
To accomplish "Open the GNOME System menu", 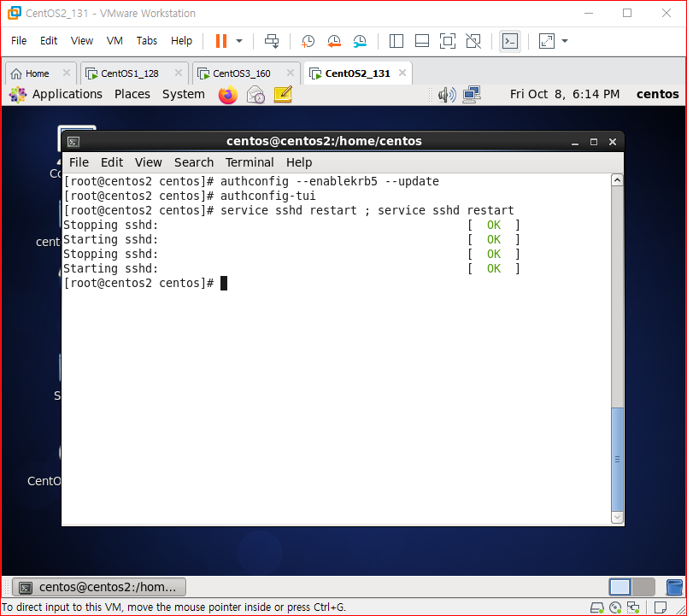I will [184, 94].
